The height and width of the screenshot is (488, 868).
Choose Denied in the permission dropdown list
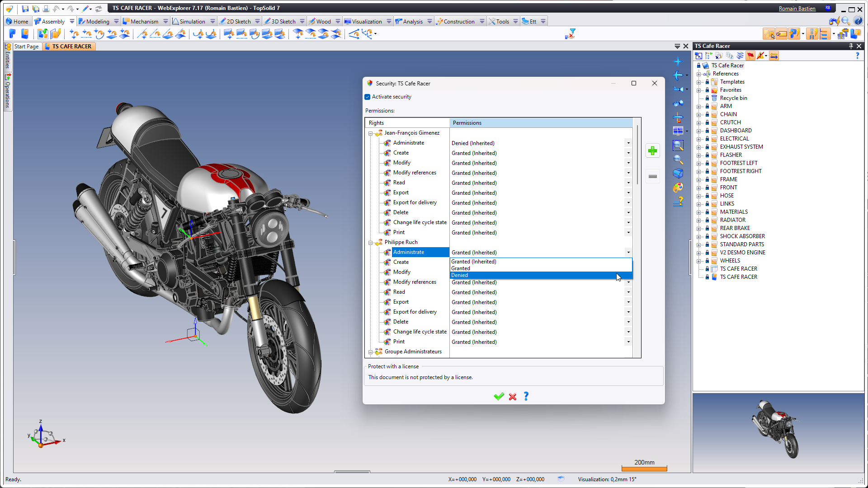[x=541, y=275]
